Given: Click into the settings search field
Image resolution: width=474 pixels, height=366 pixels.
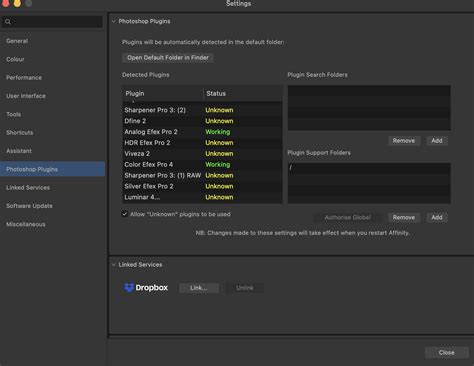Looking at the screenshot, I should (52, 22).
